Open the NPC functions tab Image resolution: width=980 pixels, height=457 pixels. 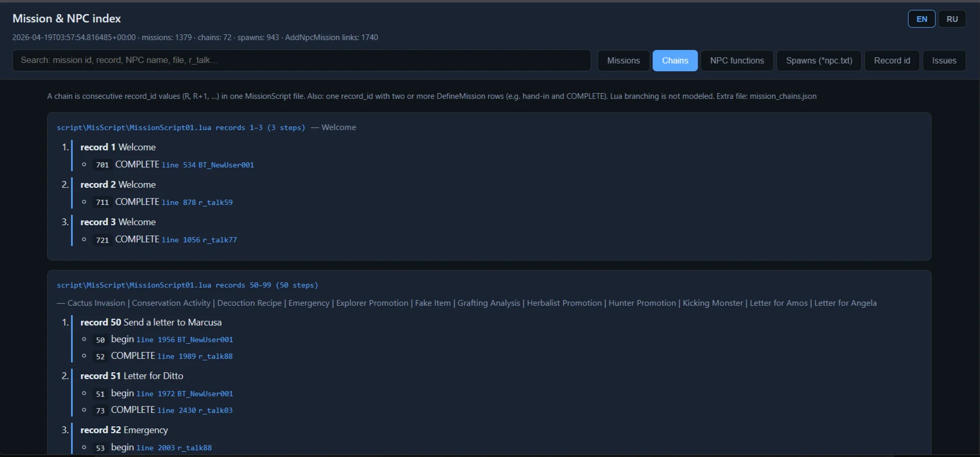click(x=737, y=61)
